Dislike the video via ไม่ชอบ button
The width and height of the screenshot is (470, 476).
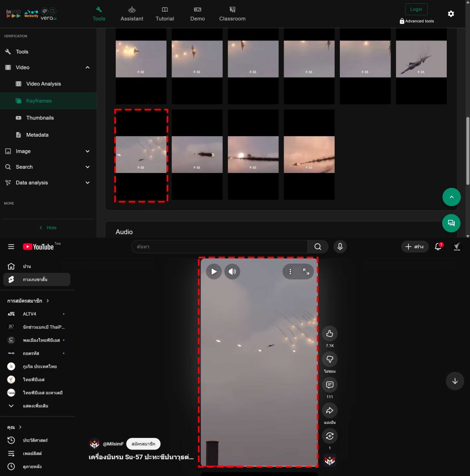pos(330,359)
